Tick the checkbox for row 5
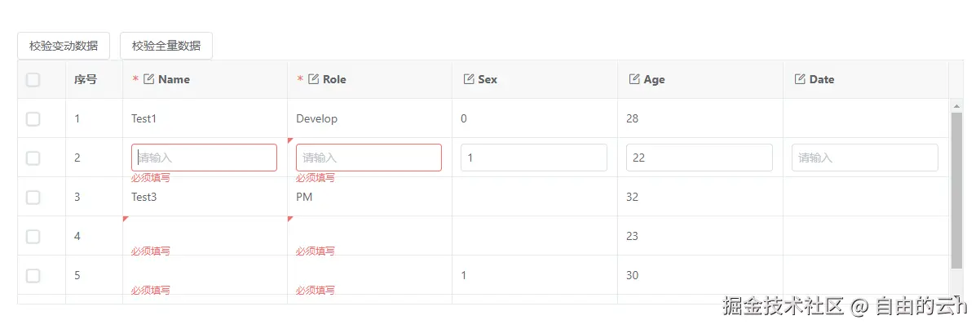Image resolution: width=980 pixels, height=329 pixels. 33,276
